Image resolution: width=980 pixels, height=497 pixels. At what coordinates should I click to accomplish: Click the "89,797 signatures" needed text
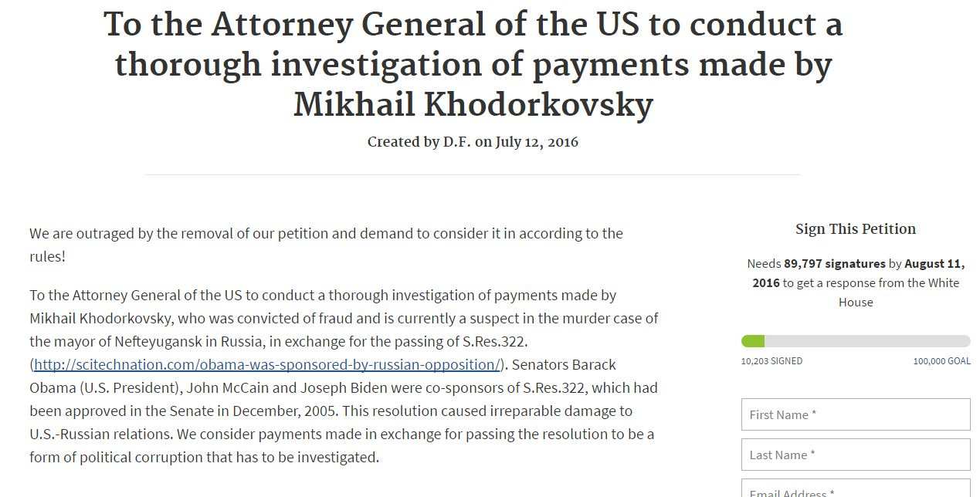(x=834, y=264)
